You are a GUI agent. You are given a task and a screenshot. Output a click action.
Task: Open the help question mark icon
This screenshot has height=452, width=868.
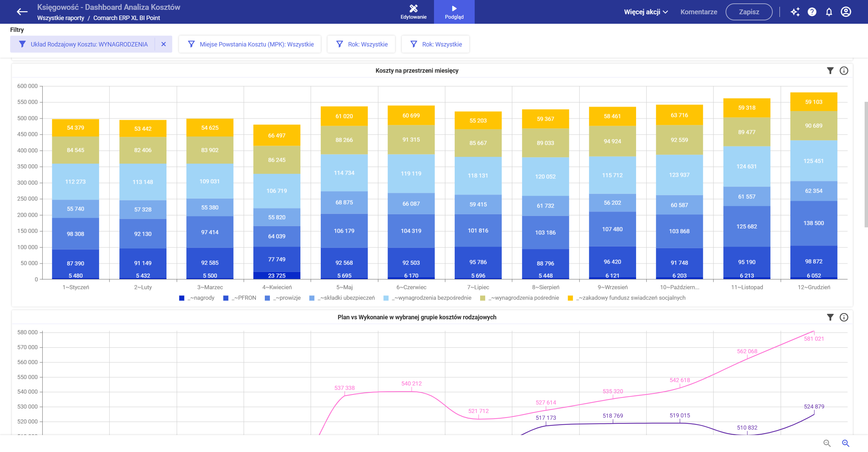(812, 12)
